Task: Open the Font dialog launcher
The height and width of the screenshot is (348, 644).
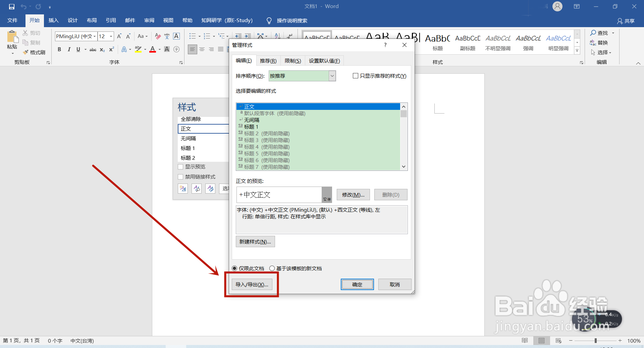Action: point(181,63)
